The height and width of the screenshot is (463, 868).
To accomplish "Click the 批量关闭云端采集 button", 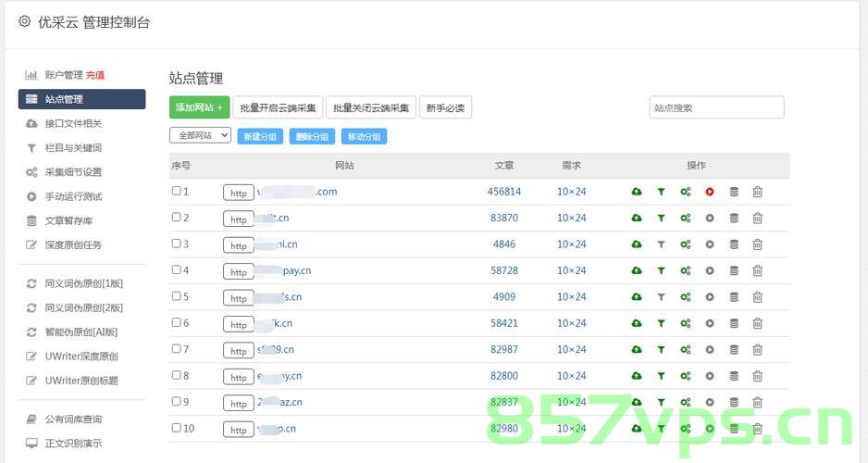I will pos(371,107).
